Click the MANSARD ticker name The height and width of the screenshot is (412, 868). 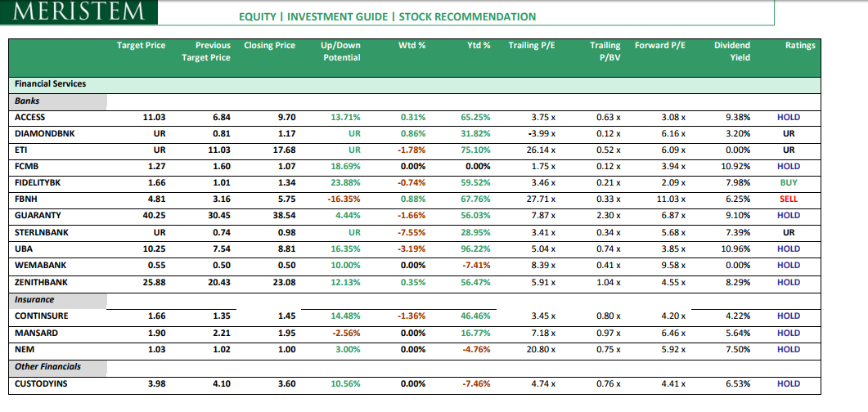coord(36,333)
